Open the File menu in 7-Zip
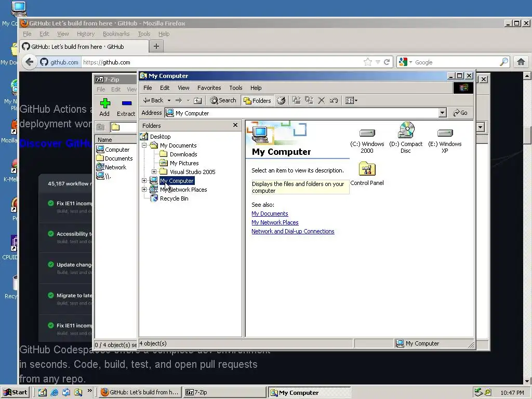 pyautogui.click(x=101, y=89)
